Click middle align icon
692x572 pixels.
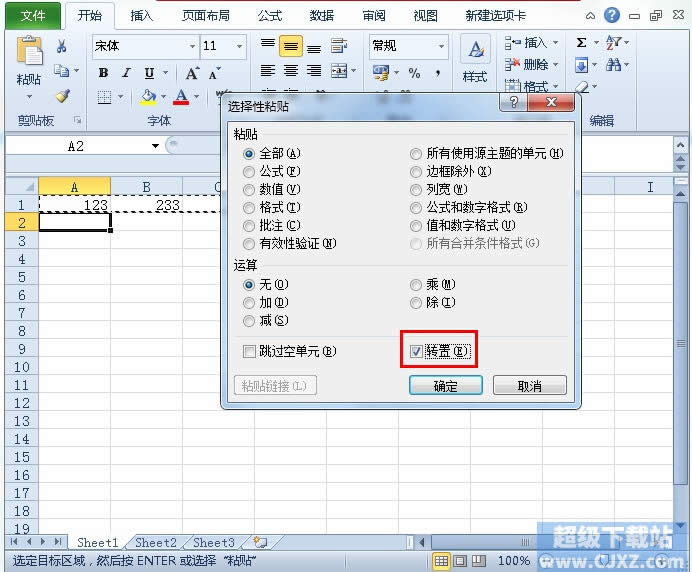tap(291, 46)
